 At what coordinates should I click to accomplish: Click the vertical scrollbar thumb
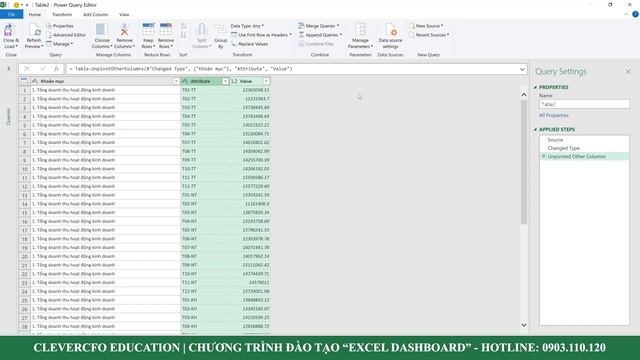[524, 162]
